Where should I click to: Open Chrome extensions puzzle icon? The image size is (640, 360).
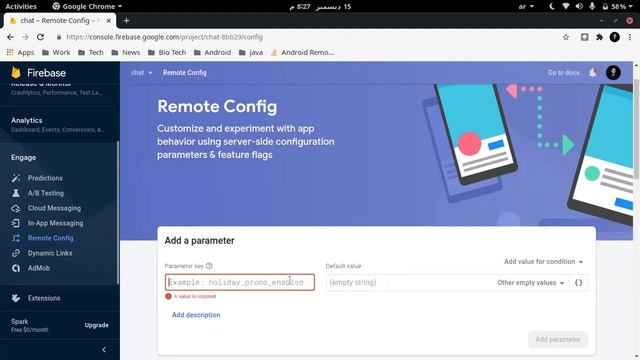pos(599,37)
